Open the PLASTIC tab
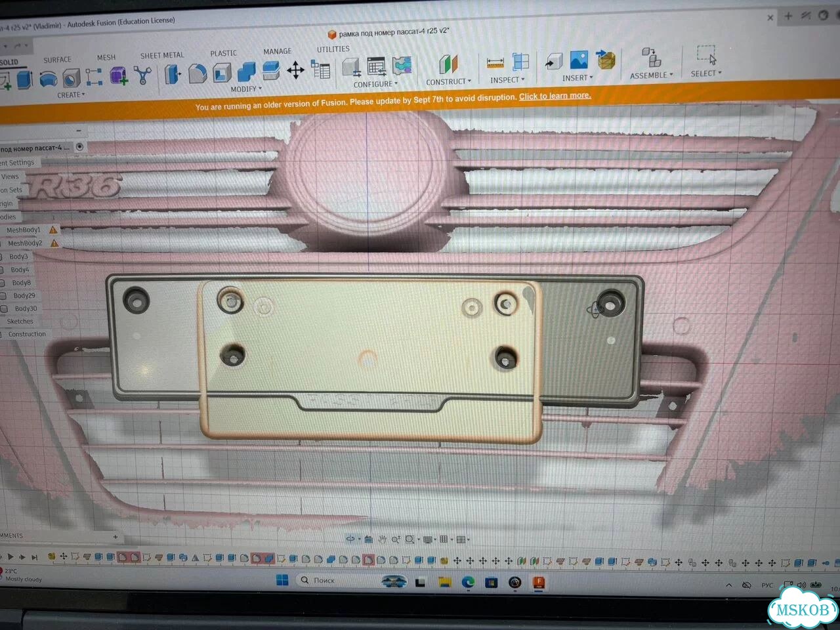 (224, 53)
